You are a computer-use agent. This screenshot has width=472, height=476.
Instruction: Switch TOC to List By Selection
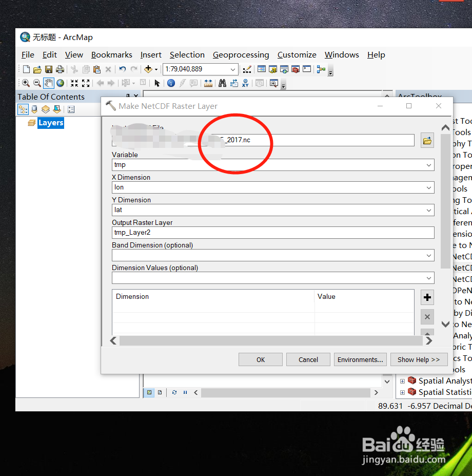click(x=57, y=109)
